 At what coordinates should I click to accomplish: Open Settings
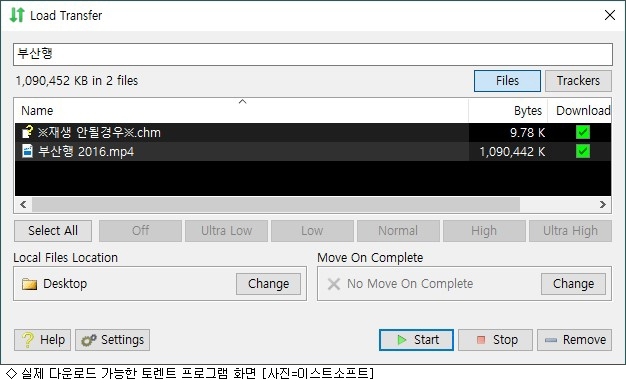pos(113,340)
